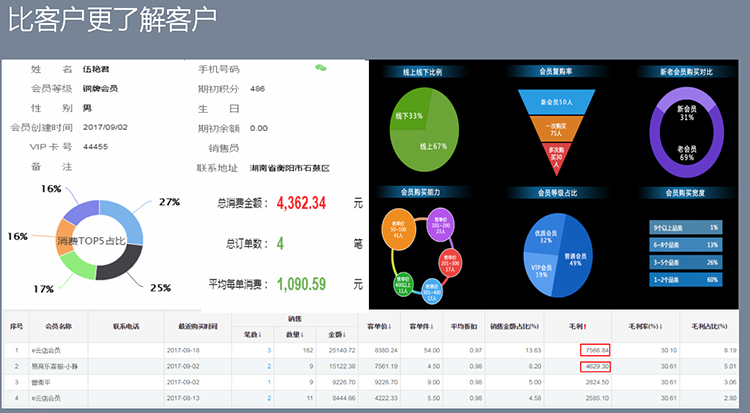Select the 曾衡平 member row
750x413 pixels.
click(x=42, y=382)
